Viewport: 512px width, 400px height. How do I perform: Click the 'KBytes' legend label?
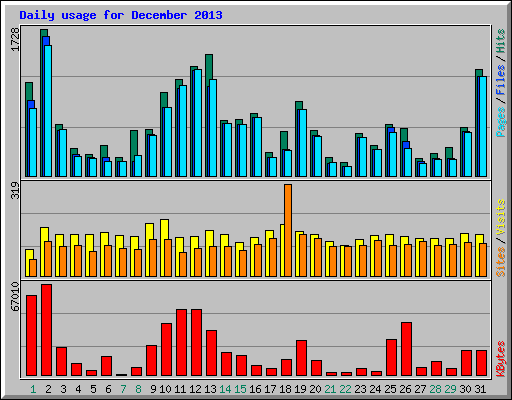501,359
